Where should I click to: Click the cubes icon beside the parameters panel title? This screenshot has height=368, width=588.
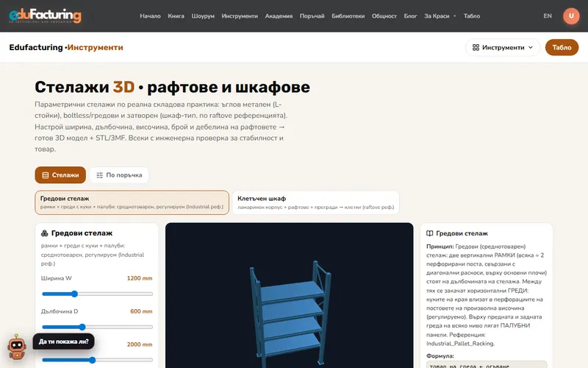(x=45, y=233)
